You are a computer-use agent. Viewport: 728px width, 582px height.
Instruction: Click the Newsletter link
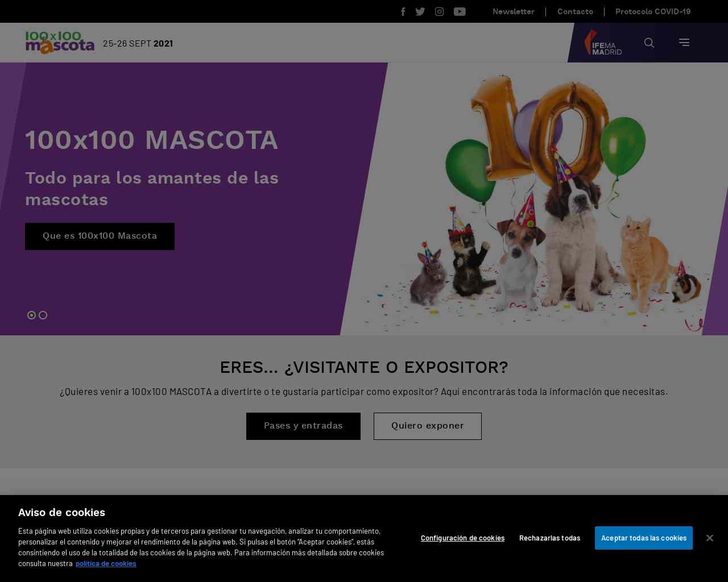(x=513, y=11)
